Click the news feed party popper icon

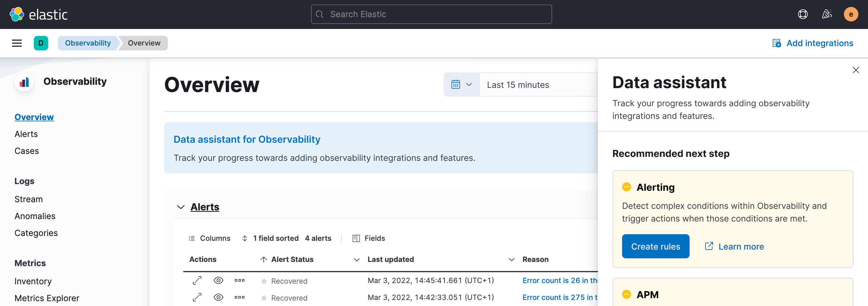tap(827, 14)
